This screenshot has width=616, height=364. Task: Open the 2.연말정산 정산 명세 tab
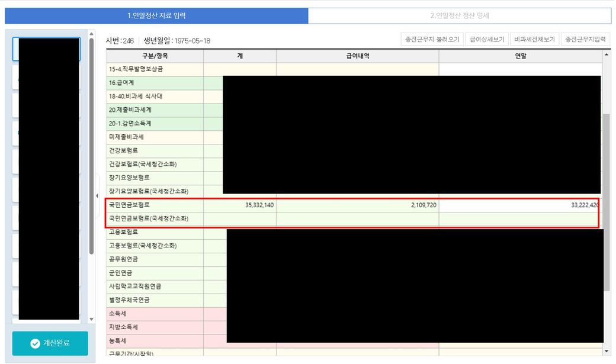point(459,15)
